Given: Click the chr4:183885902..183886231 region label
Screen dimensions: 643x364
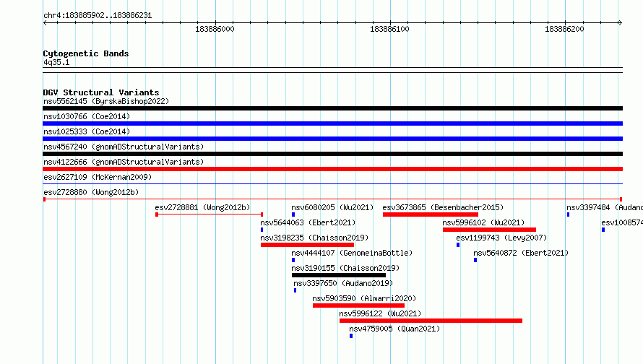Looking at the screenshot, I should (98, 15).
